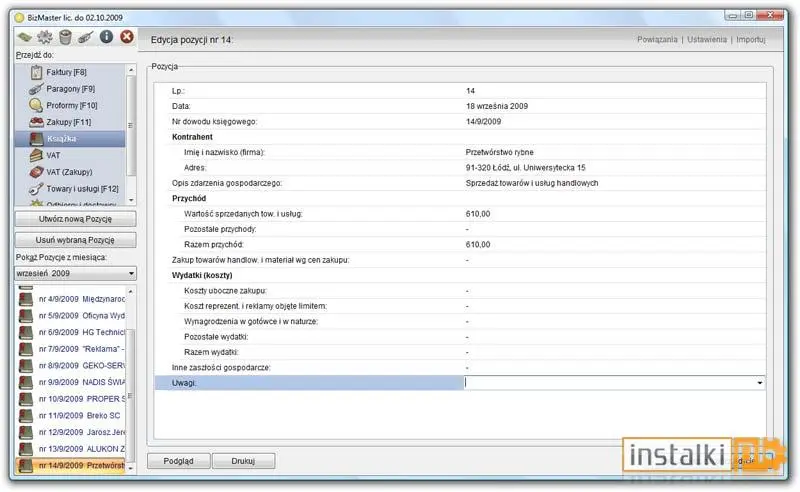Click the Usuń wybraną Pozycję button
This screenshot has height=492, width=800.
76,240
